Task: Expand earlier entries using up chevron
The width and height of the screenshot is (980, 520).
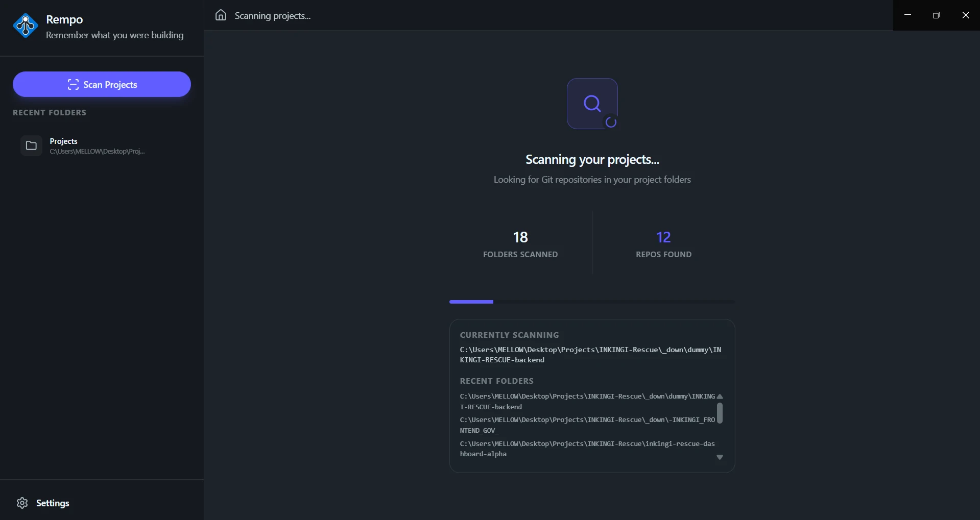Action: pos(720,397)
